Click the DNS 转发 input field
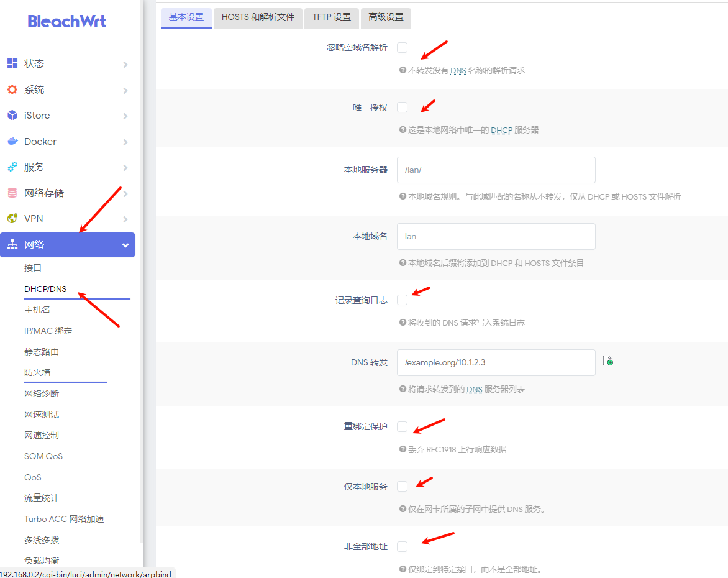The image size is (728, 578). tap(496, 362)
